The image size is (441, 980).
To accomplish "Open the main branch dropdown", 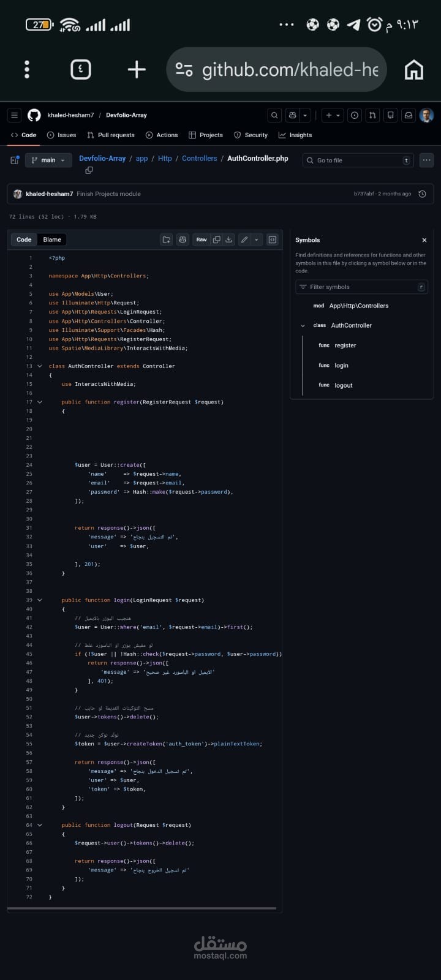I will [48, 160].
